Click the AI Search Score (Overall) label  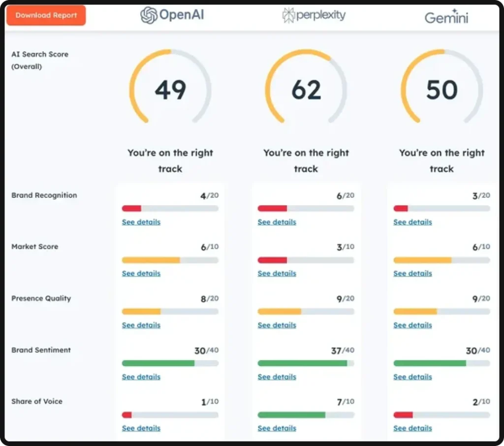39,60
